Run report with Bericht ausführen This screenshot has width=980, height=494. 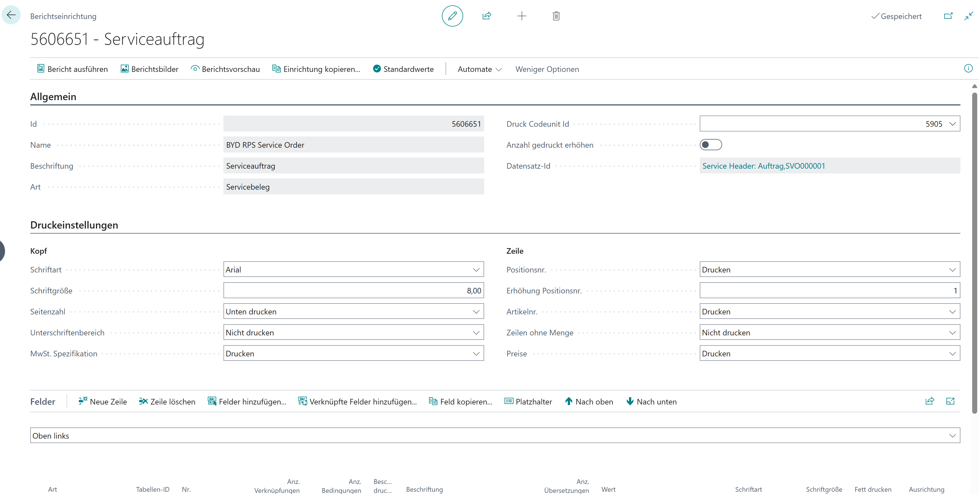pos(72,69)
